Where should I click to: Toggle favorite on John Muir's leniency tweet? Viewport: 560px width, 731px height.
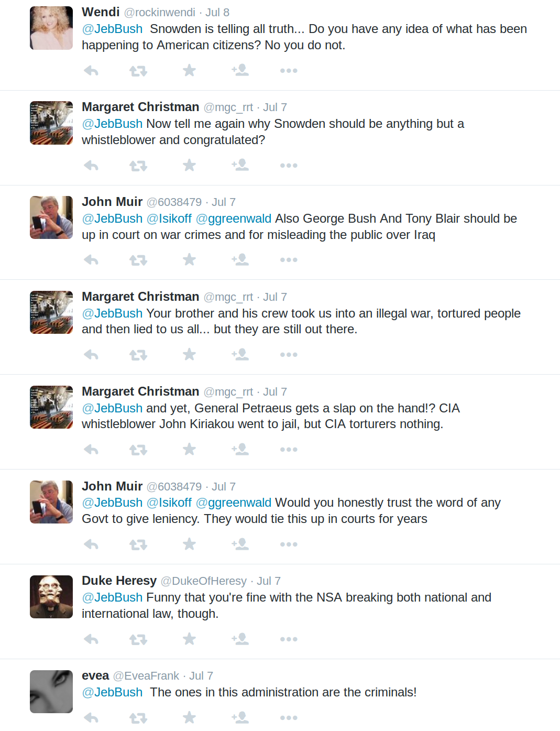189,544
